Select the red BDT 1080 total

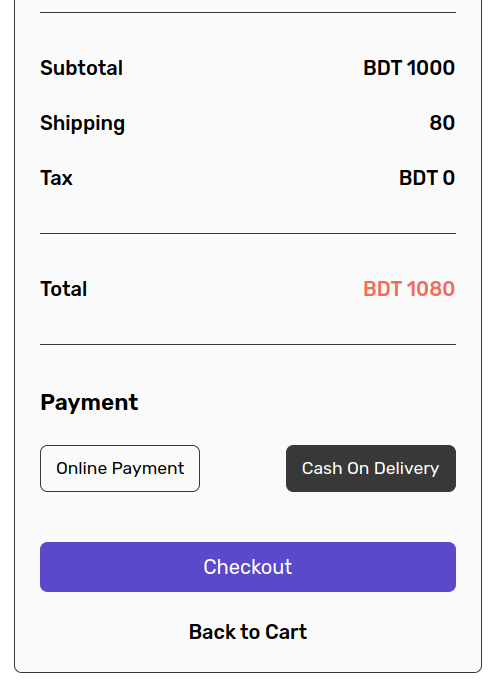pyautogui.click(x=409, y=289)
